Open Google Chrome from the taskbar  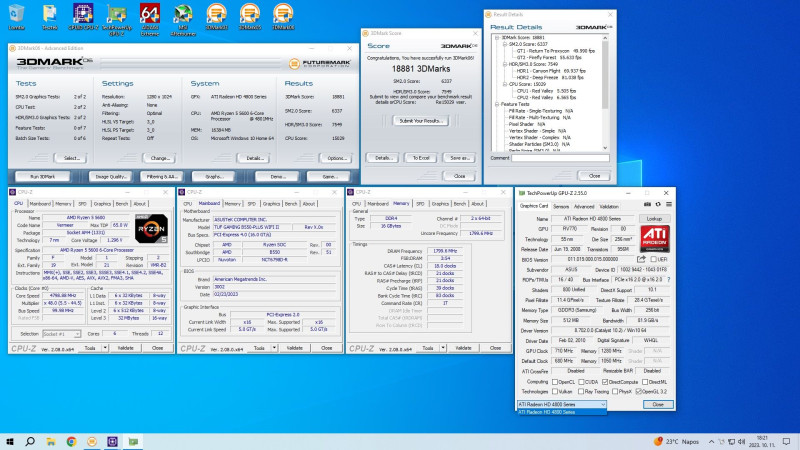tap(71, 441)
